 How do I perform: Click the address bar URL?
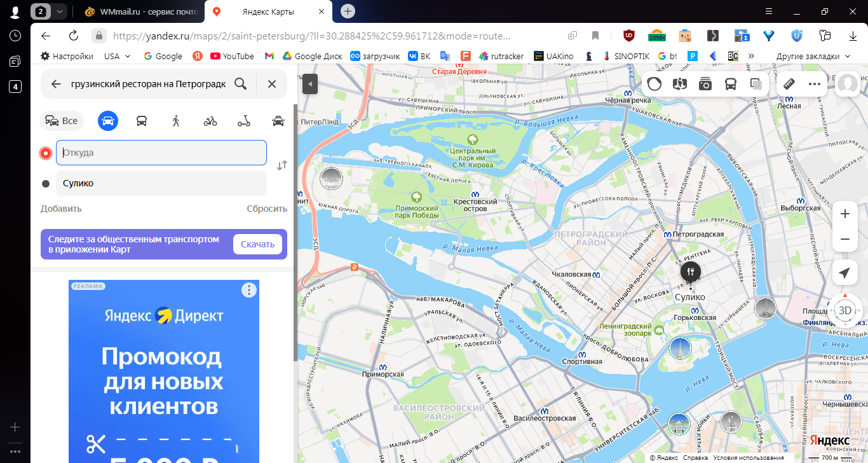[x=311, y=36]
